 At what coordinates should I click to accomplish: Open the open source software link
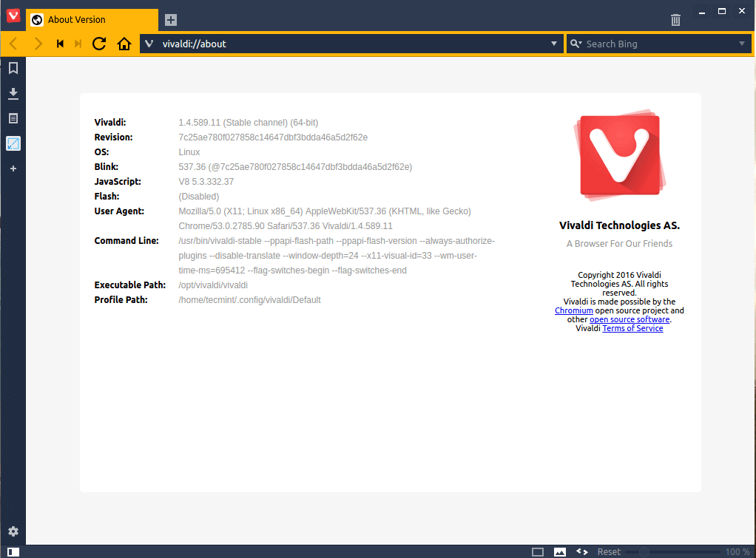coord(630,319)
